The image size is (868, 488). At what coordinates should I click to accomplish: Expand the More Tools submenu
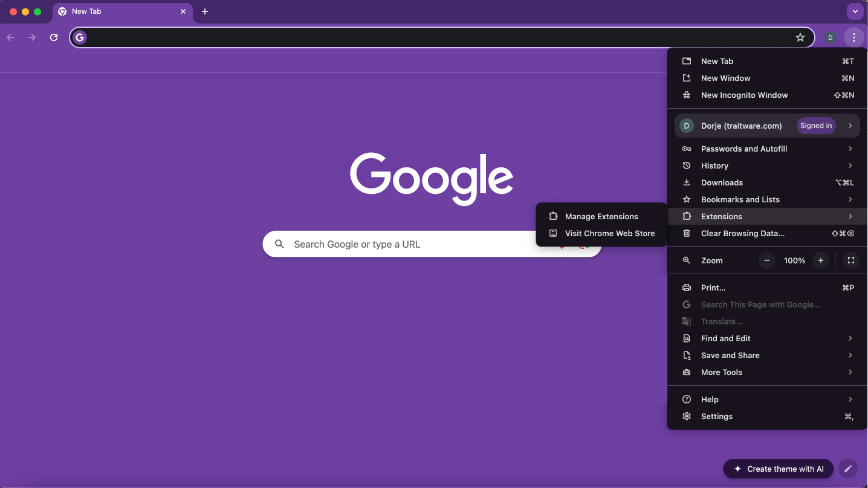tap(767, 372)
